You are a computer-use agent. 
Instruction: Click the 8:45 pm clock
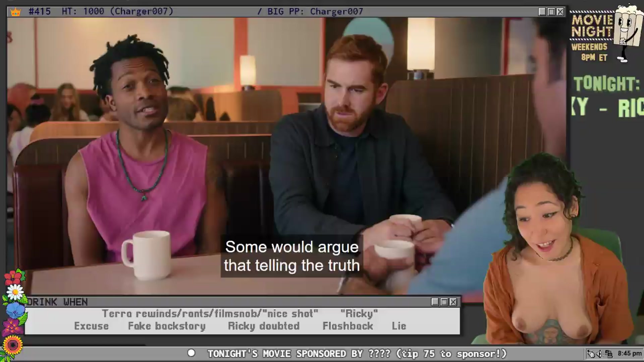click(630, 353)
